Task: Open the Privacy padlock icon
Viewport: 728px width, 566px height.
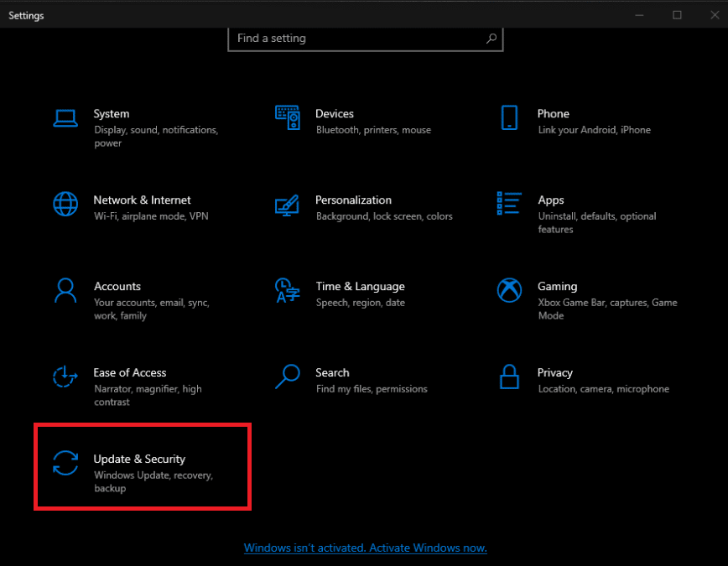Action: (x=509, y=377)
